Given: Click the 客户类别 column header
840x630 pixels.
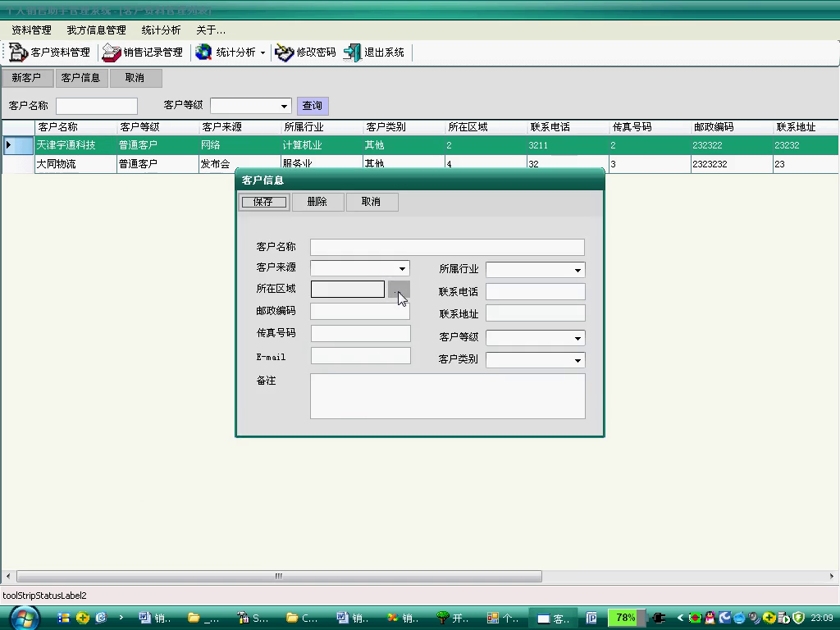Looking at the screenshot, I should (404, 127).
